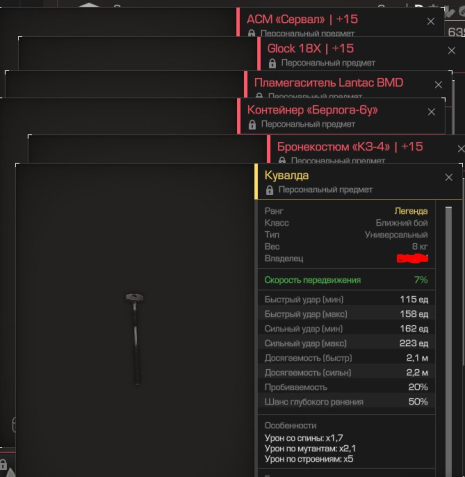This screenshot has width=465, height=477.
Task: Select the Бронекостюм «КЗ-4» | +15 title
Action: 350,147
